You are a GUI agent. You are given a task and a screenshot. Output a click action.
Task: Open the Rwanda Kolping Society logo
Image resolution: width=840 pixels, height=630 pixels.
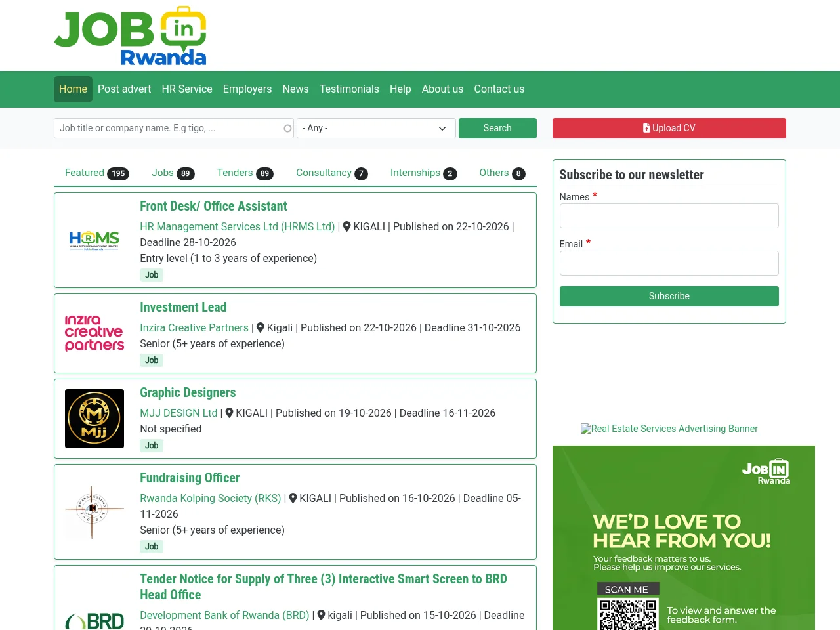click(94, 512)
